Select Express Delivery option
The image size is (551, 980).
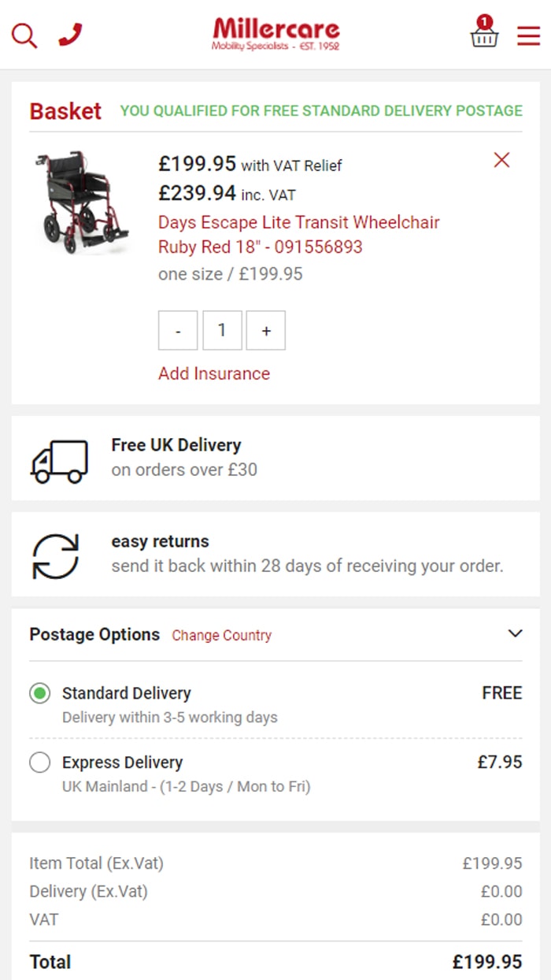(x=39, y=763)
